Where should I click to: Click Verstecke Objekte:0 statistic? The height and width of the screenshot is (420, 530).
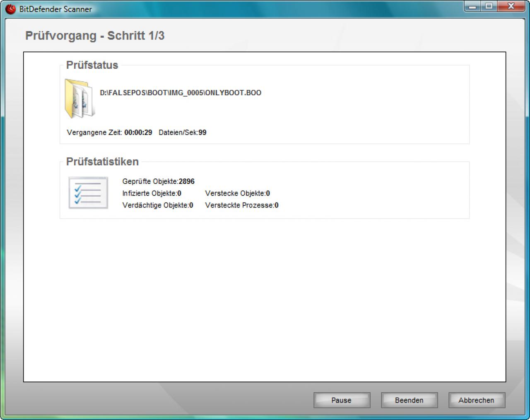237,193
